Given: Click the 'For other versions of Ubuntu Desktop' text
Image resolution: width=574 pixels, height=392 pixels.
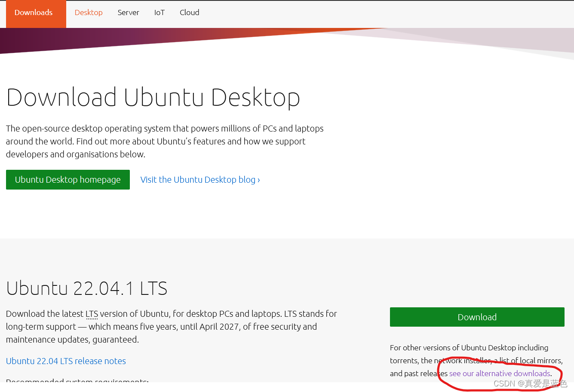Looking at the screenshot, I should tap(453, 348).
